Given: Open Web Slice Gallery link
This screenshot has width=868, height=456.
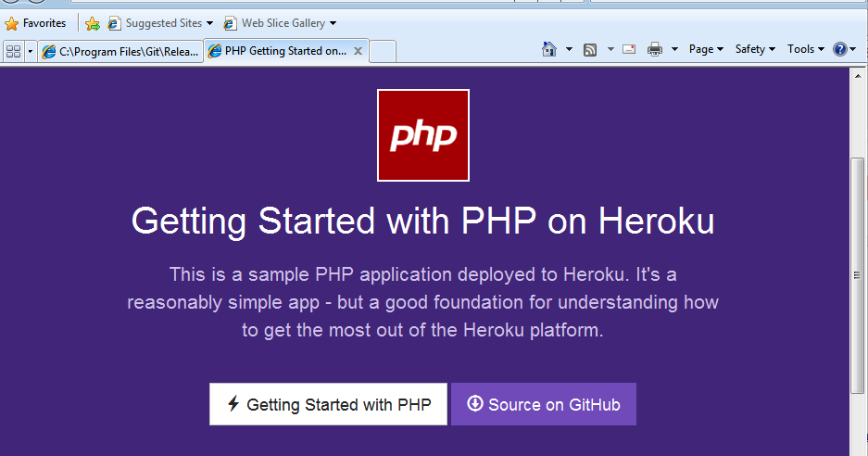Looking at the screenshot, I should click(x=283, y=23).
